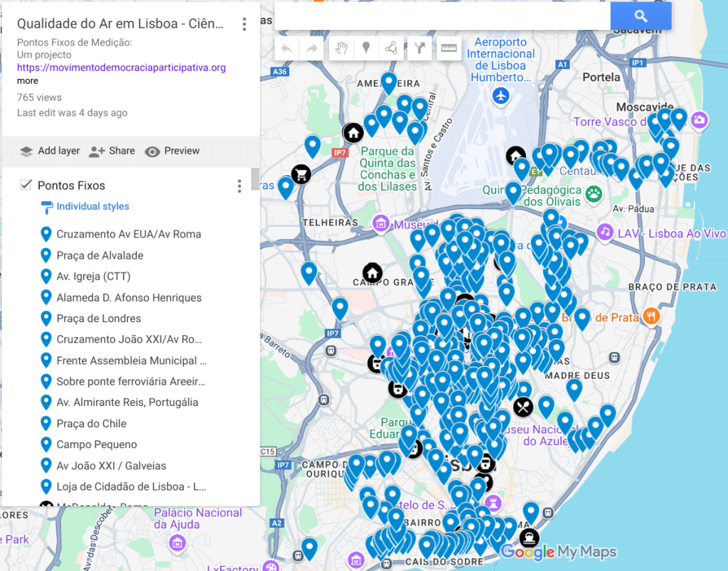
Task: Click the Preview button
Action: point(172,151)
